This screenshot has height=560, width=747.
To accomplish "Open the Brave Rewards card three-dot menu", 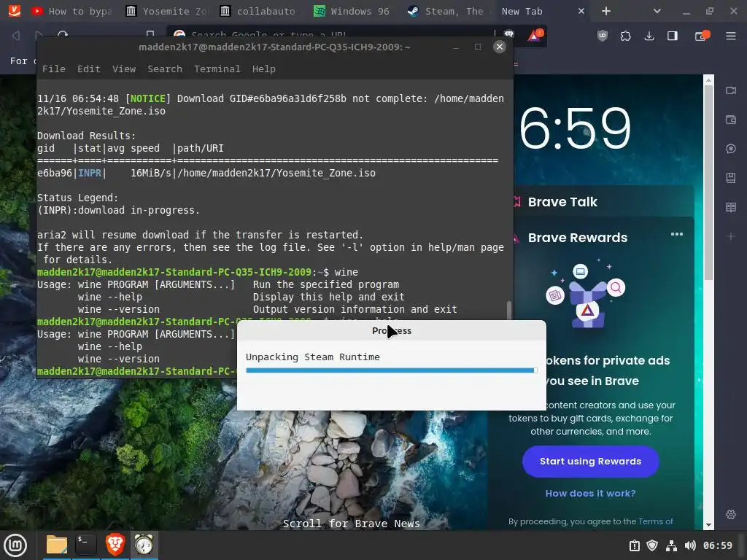I will [676, 234].
